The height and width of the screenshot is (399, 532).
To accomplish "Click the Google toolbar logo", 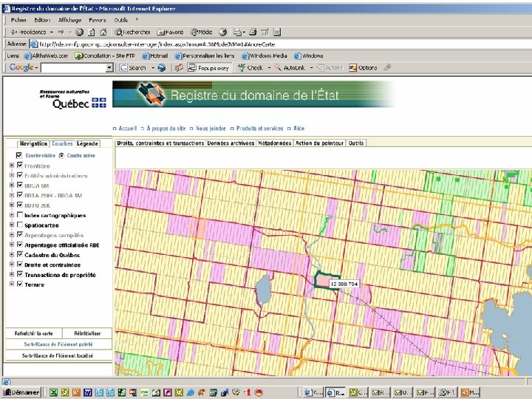I will point(21,67).
